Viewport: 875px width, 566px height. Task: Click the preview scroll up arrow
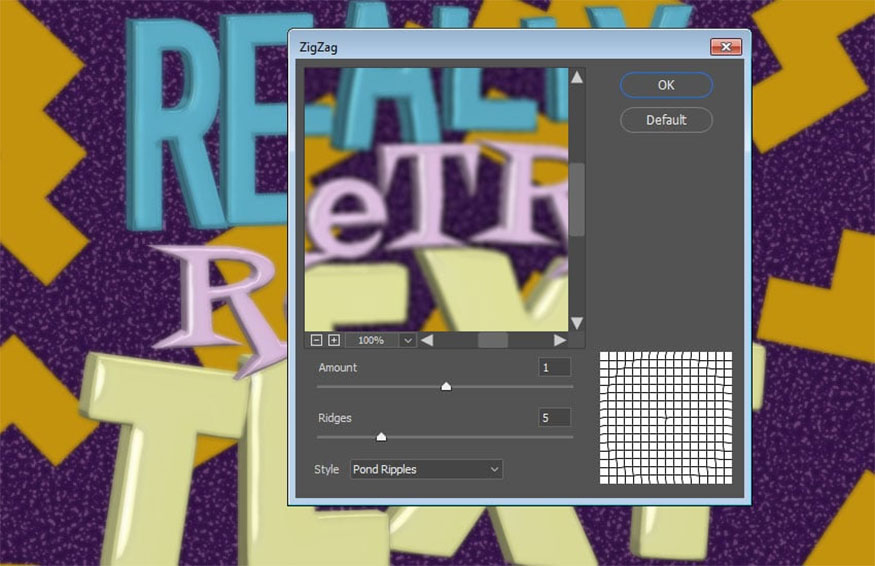[x=577, y=78]
